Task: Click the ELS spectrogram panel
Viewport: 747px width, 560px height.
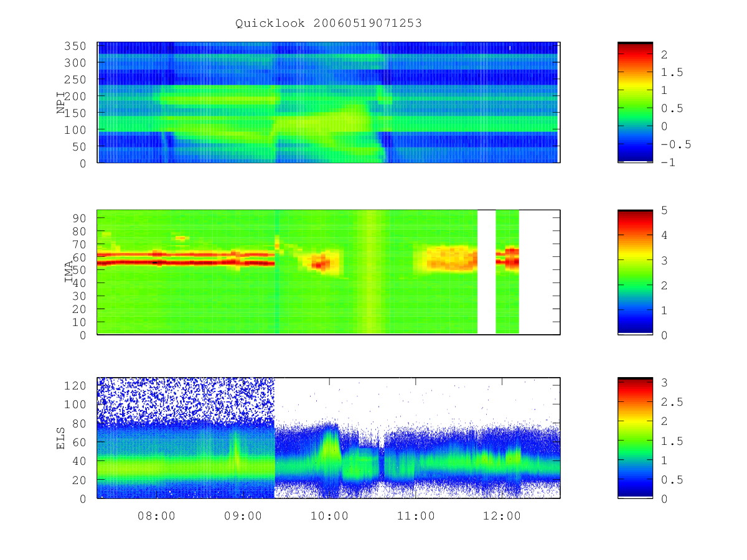Action: tap(329, 437)
